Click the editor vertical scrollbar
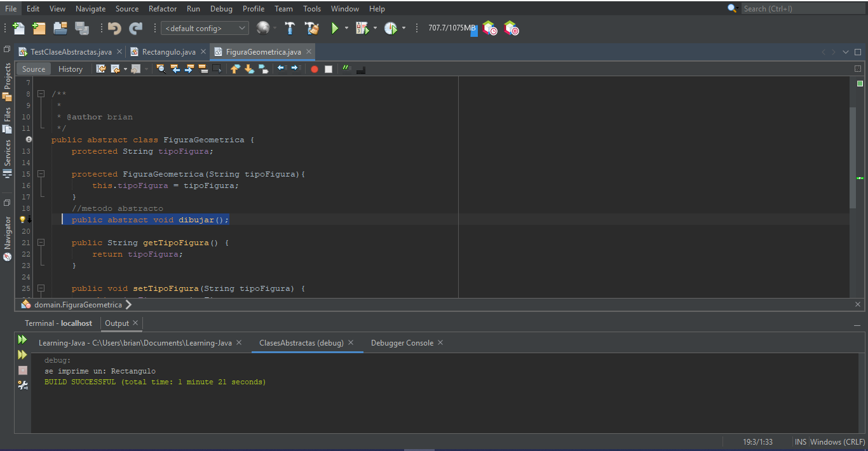Image resolution: width=868 pixels, height=451 pixels. [x=853, y=158]
